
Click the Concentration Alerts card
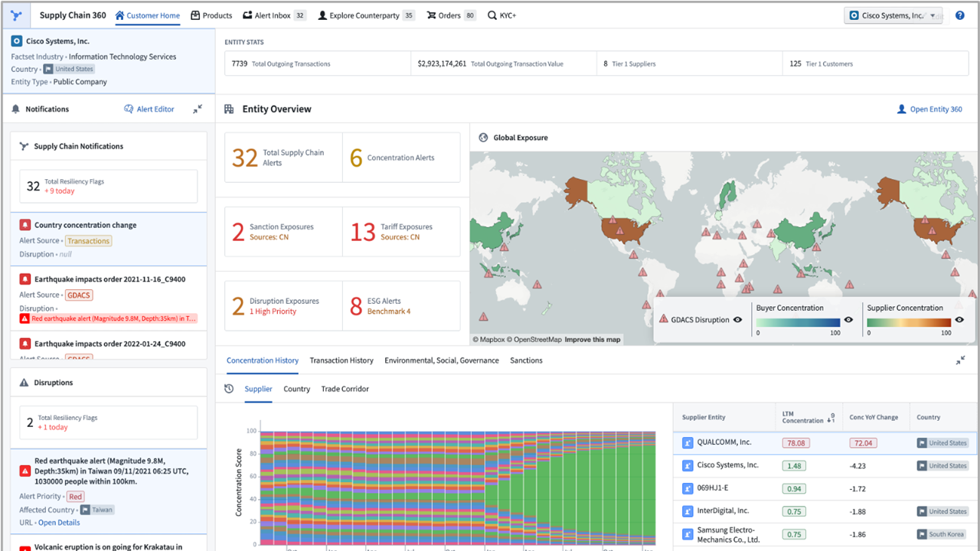[401, 158]
